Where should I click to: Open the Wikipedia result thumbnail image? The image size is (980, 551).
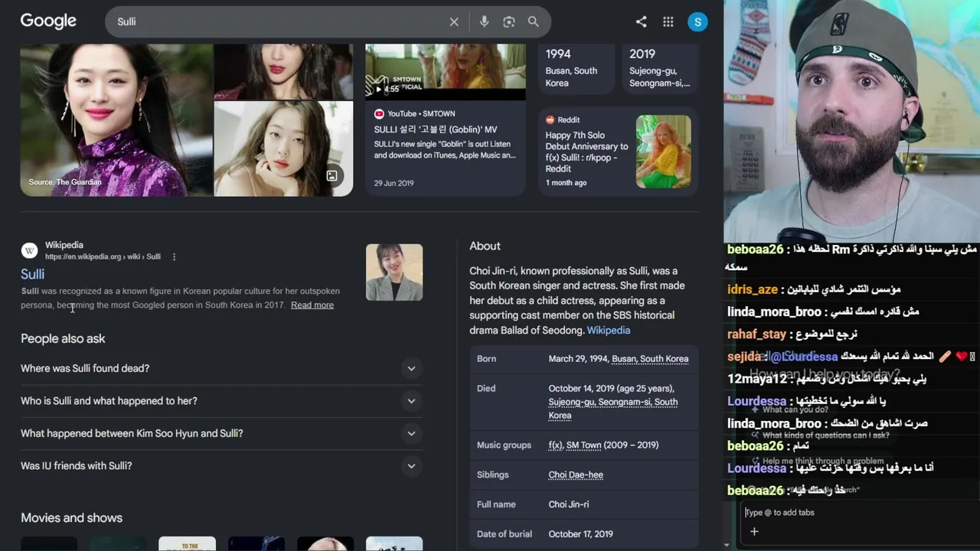tap(394, 272)
